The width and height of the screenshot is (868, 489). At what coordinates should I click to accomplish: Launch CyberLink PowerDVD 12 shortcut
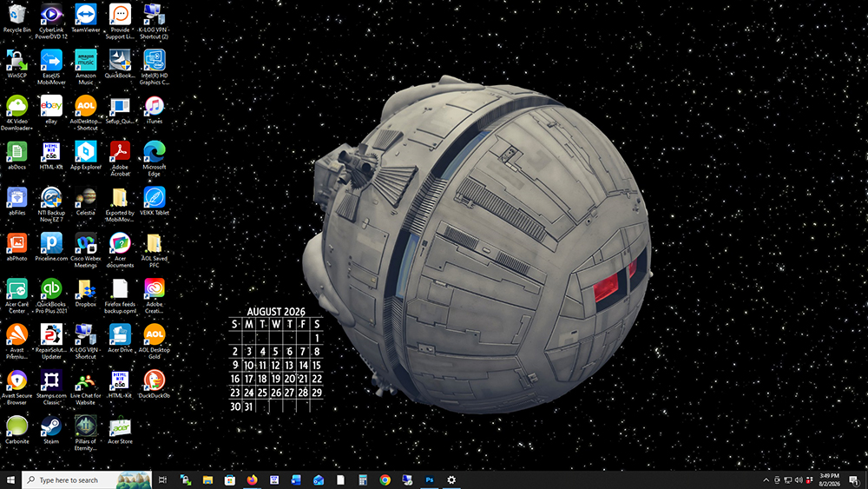(51, 22)
